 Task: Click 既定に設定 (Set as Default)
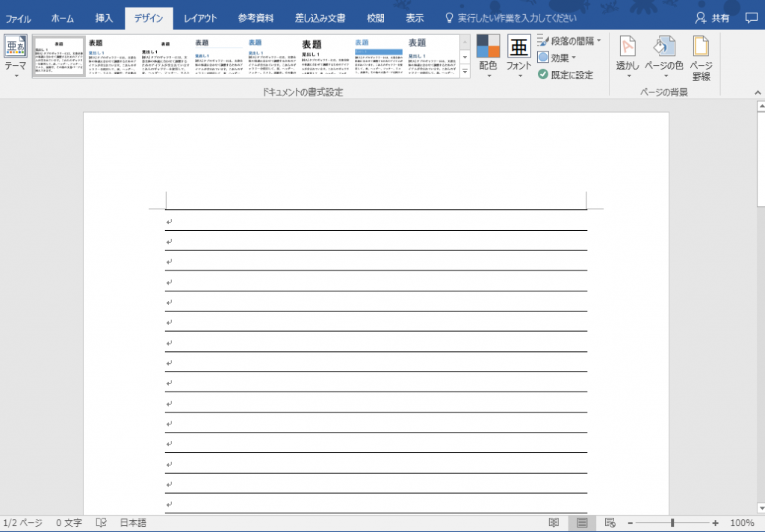[x=566, y=75]
